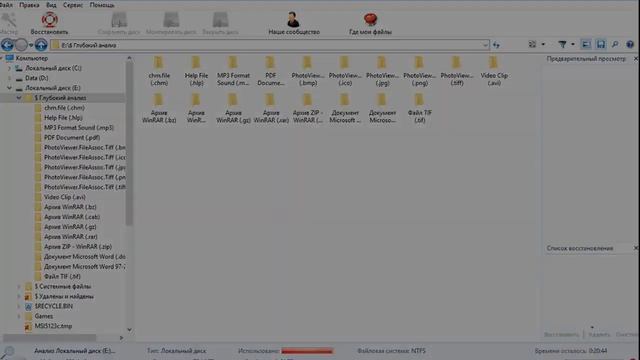
Task: Click the search magnifier icon in toolbar
Action: pos(615,44)
